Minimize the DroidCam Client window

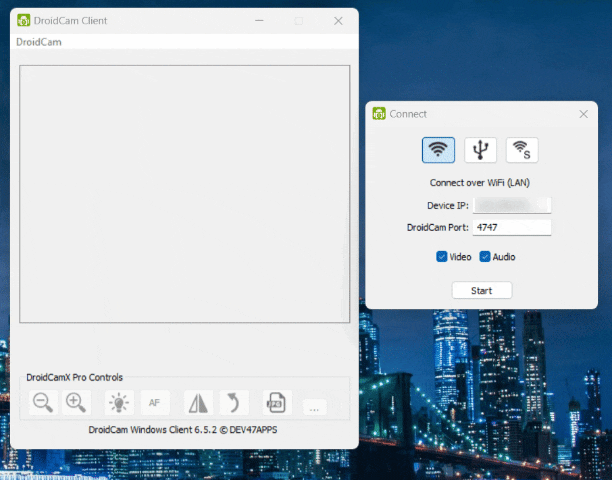259,21
